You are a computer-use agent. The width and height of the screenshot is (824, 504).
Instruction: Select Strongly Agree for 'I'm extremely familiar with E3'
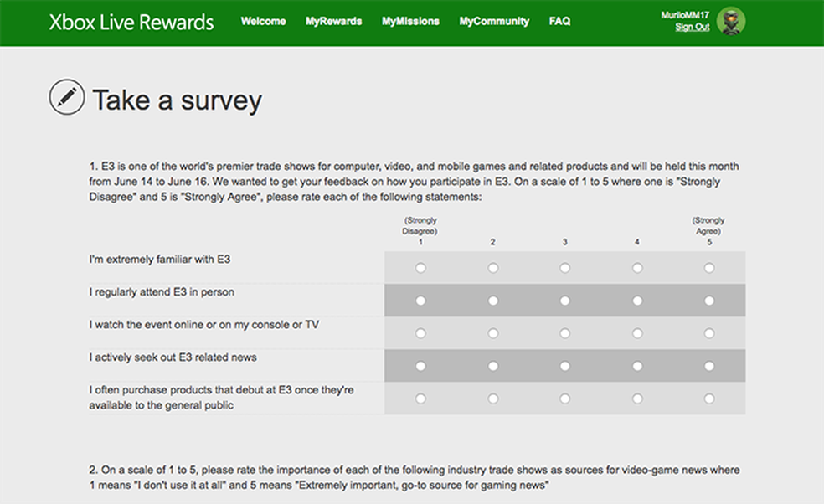(708, 266)
